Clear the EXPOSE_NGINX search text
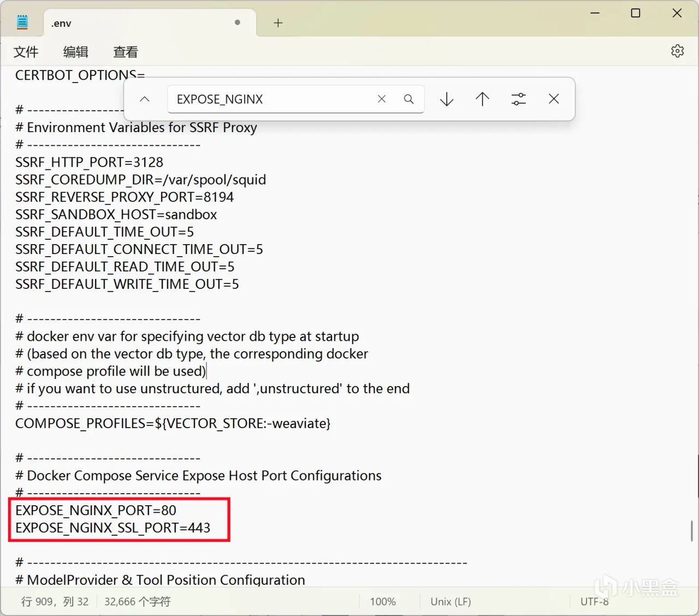This screenshot has width=699, height=616. tap(382, 99)
